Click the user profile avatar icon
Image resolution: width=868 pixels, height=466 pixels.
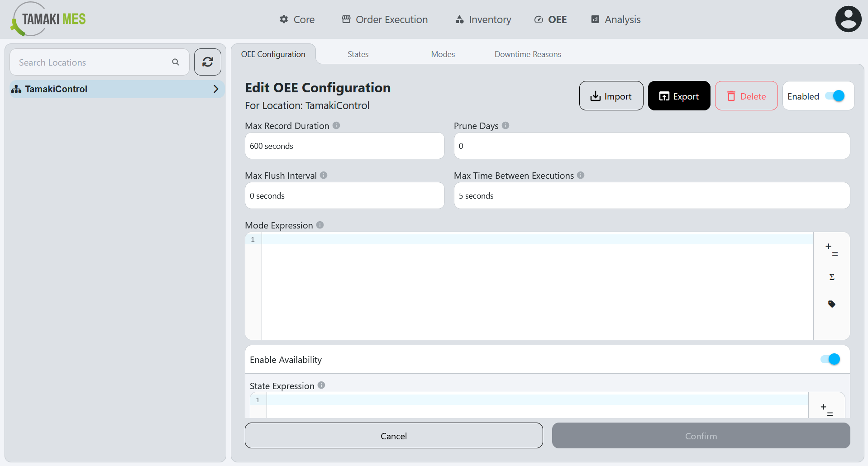[848, 19]
